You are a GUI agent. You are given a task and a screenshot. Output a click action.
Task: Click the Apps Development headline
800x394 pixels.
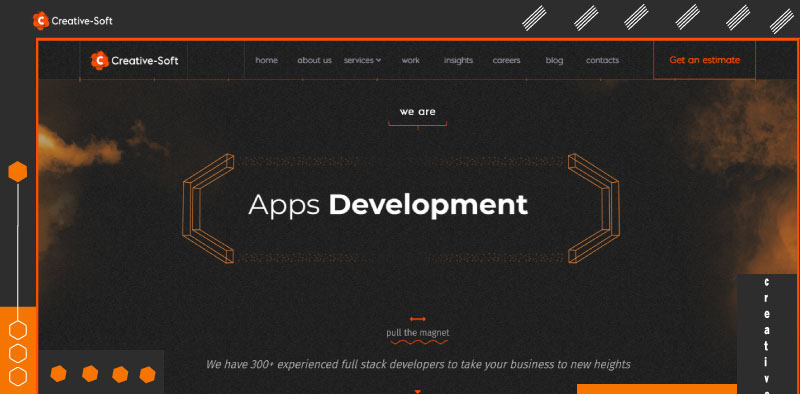[388, 205]
